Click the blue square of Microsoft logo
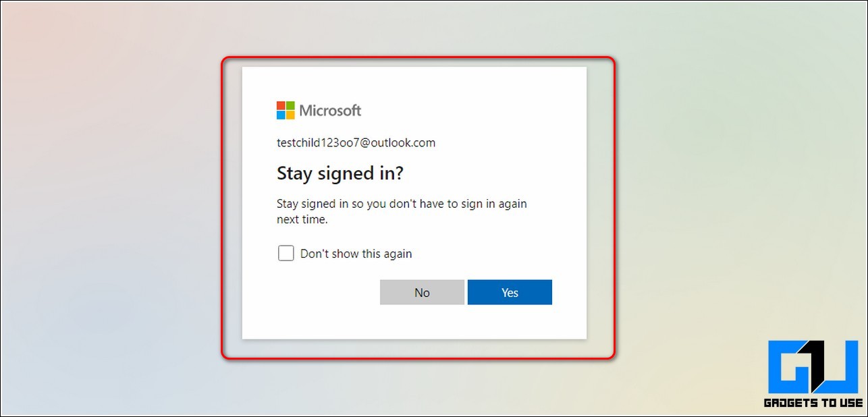Image resolution: width=868 pixels, height=417 pixels. pos(281,115)
